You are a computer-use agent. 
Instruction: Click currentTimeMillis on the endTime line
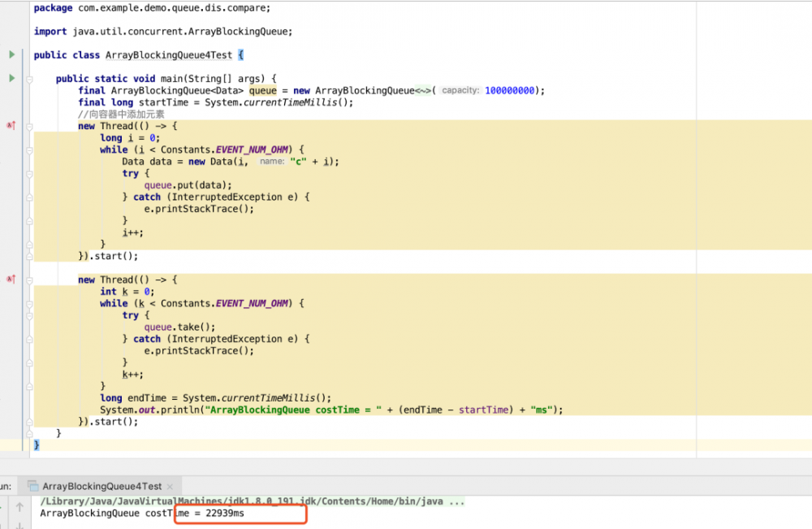[x=268, y=398]
